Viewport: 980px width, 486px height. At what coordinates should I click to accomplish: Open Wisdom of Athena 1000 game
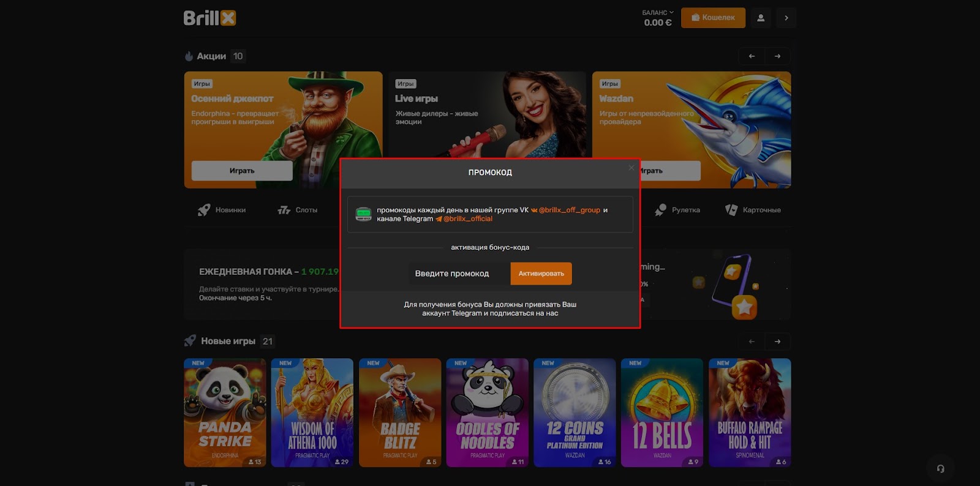[312, 413]
